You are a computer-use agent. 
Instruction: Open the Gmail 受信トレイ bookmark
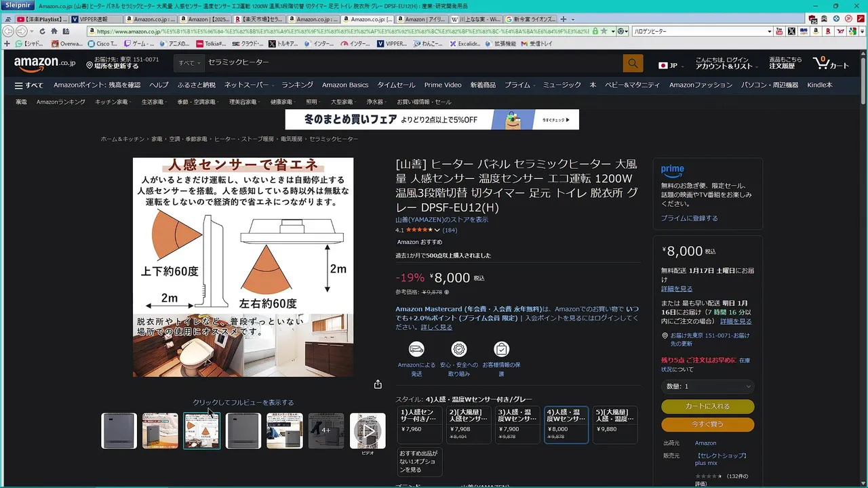(536, 43)
